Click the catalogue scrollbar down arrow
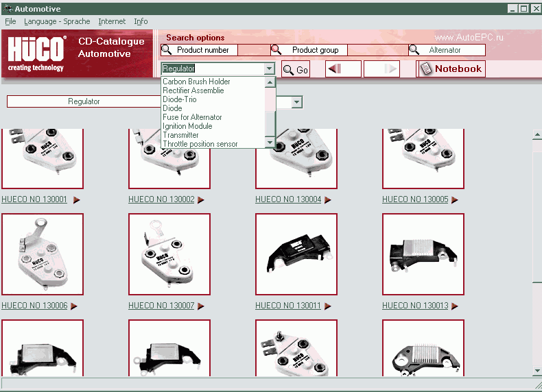Screen dimensions: 542x392 (537, 371)
